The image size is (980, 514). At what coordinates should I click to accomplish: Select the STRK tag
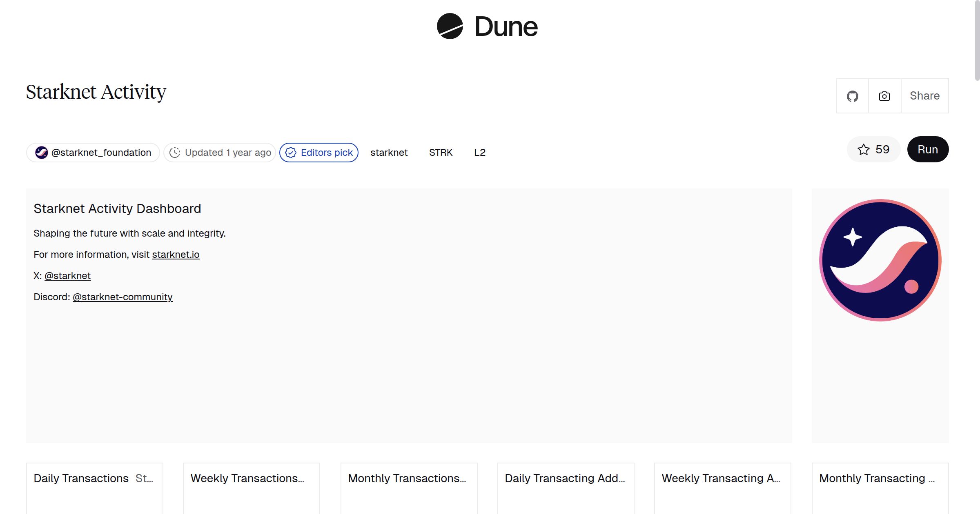[441, 153]
